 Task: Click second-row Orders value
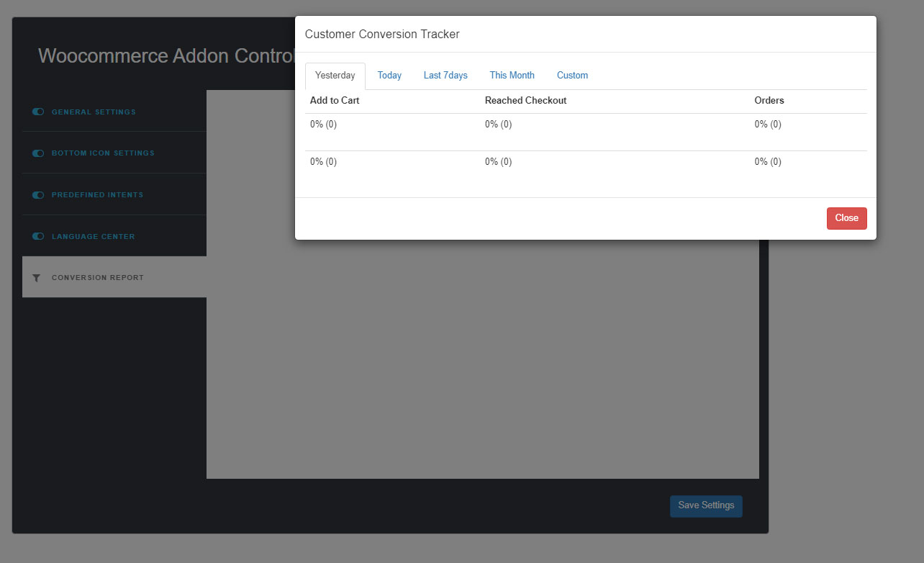tap(768, 162)
